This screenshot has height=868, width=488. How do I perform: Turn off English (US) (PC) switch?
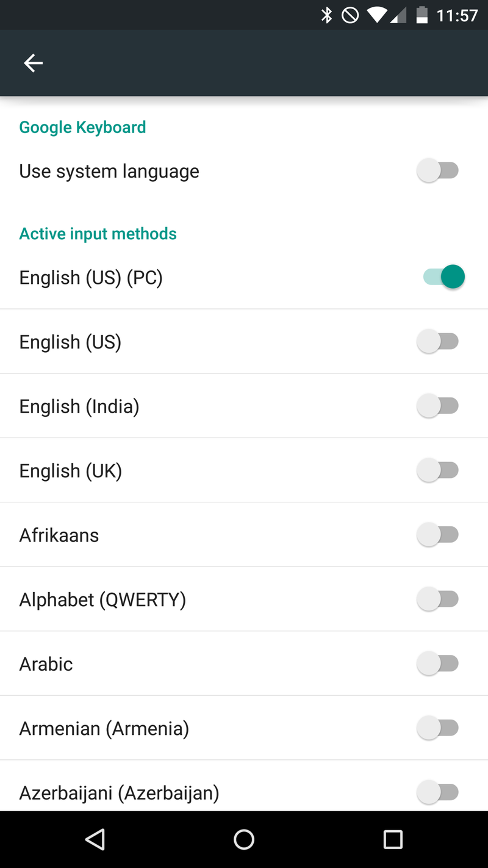click(444, 277)
